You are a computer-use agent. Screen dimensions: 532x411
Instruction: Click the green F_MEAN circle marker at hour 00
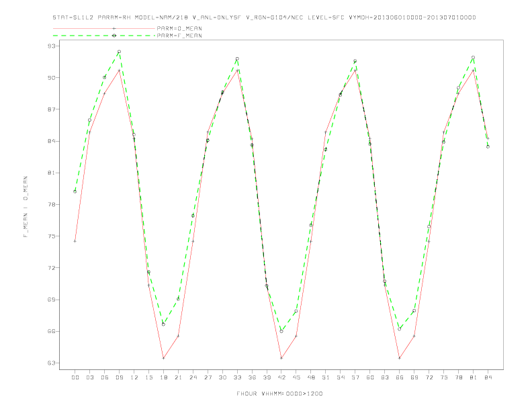tap(75, 191)
